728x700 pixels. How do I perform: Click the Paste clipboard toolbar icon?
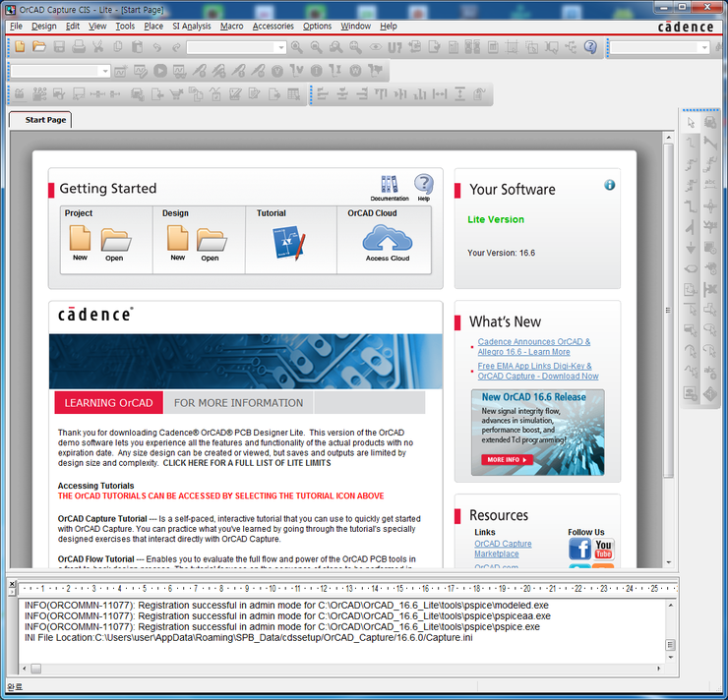(x=137, y=46)
